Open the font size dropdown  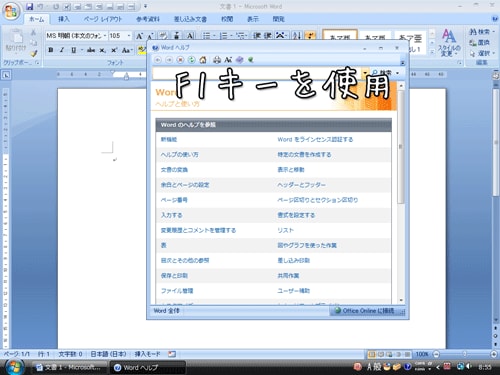(x=129, y=35)
